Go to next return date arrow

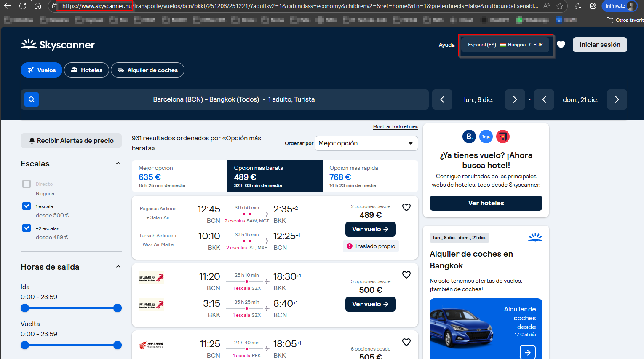[617, 99]
